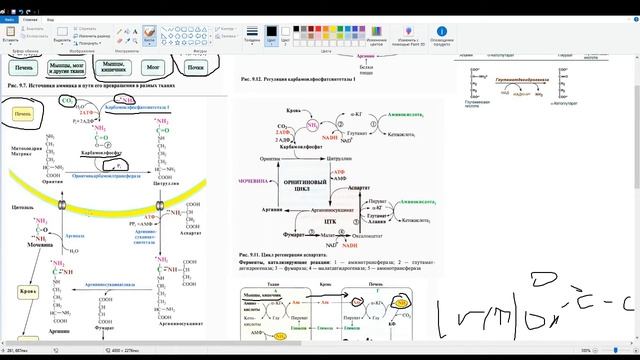Click the Кисти (Brushes) tool icon
This screenshot has height=360, width=640.
click(149, 31)
